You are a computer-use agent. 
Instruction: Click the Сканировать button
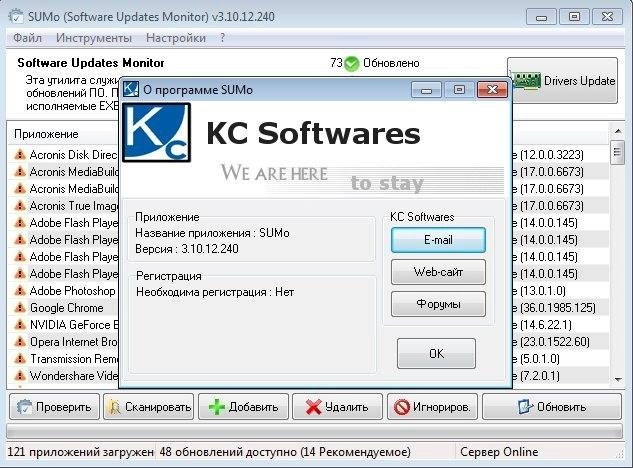148,407
